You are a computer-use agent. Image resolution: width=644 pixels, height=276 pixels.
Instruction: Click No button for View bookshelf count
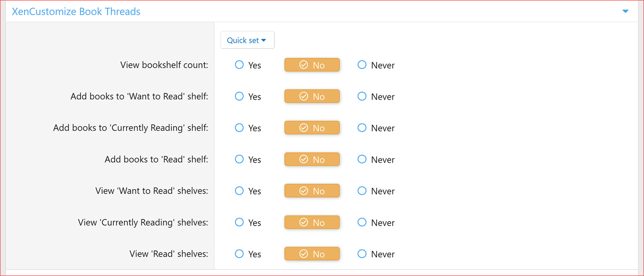click(x=312, y=65)
